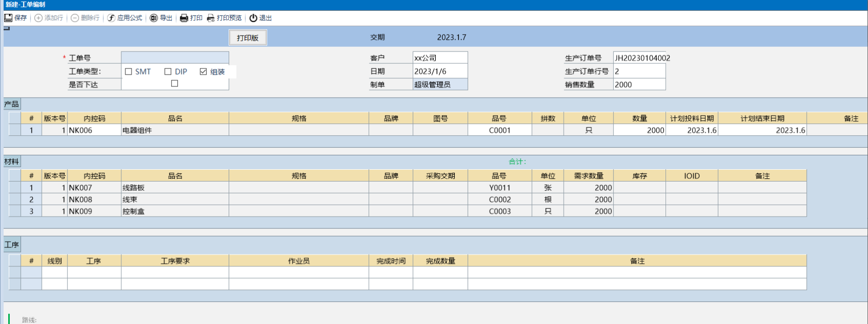Click the 销售数量 field showing 2000

point(639,84)
